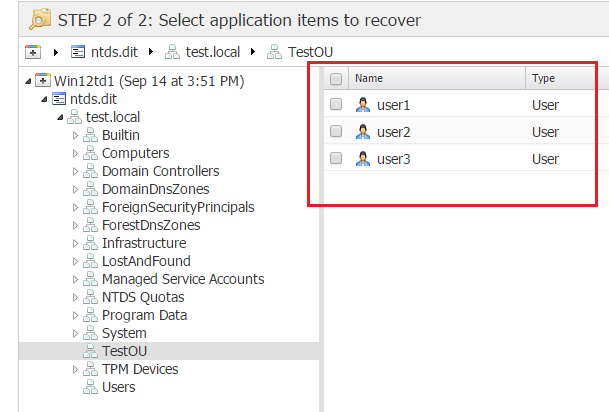
Task: Toggle the select-all header checkbox
Action: tap(337, 78)
